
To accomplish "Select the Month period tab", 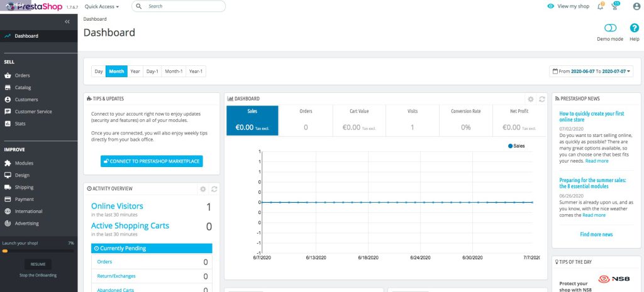I will point(116,72).
